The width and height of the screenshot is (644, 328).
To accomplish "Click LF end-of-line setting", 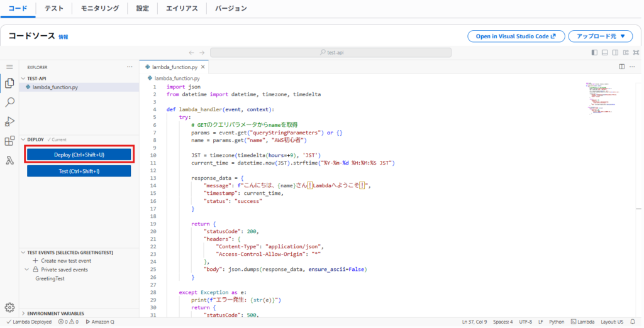I will tap(540, 322).
